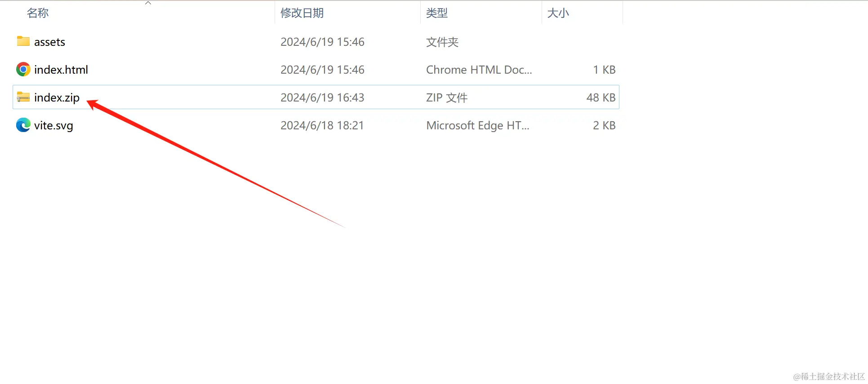Click the Chrome icon beside index.html
Viewport: 868px width, 384px height.
[x=23, y=70]
